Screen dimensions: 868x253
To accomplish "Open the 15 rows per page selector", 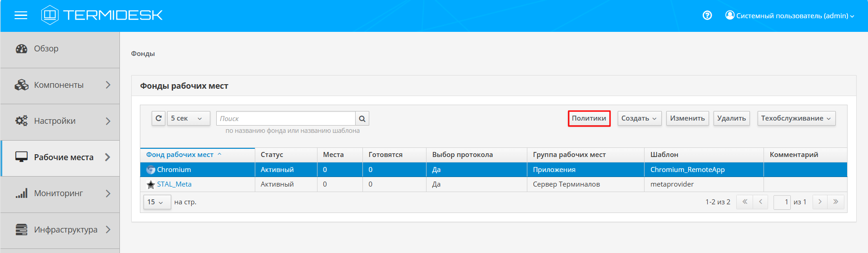I will [157, 202].
